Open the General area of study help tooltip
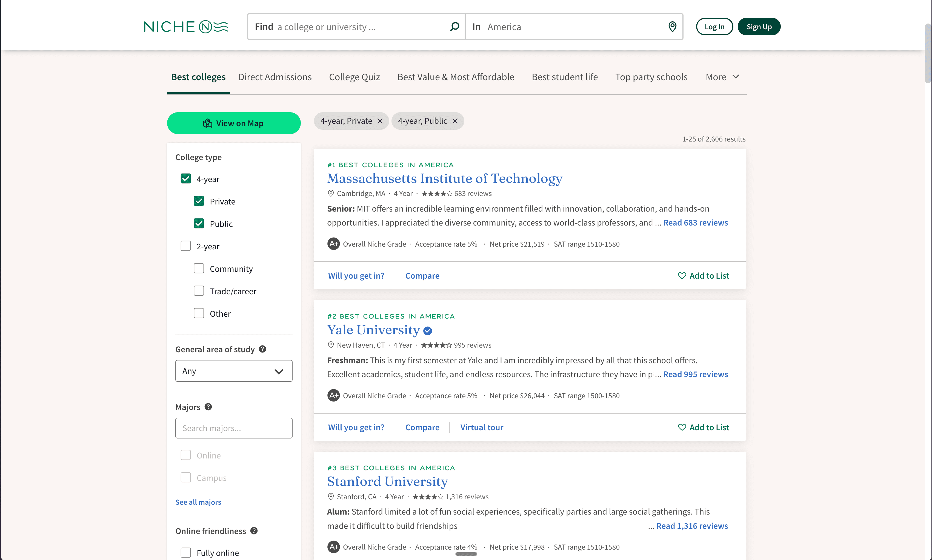Image resolution: width=932 pixels, height=560 pixels. 263,349
